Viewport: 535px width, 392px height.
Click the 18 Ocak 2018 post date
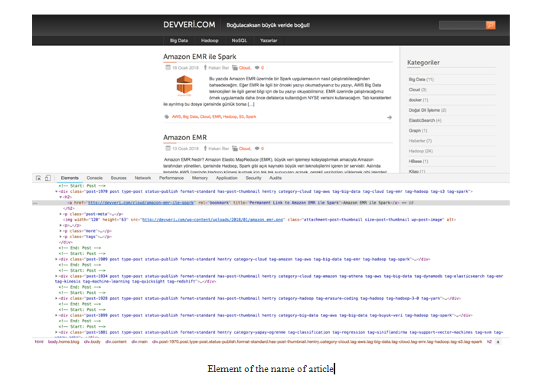pyautogui.click(x=185, y=68)
